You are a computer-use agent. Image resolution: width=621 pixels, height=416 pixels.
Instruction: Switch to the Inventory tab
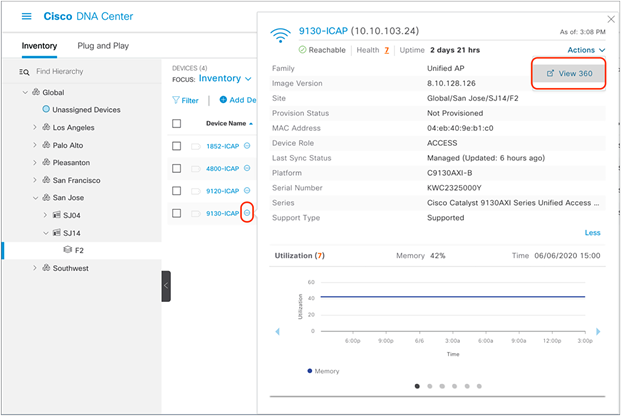tap(39, 46)
